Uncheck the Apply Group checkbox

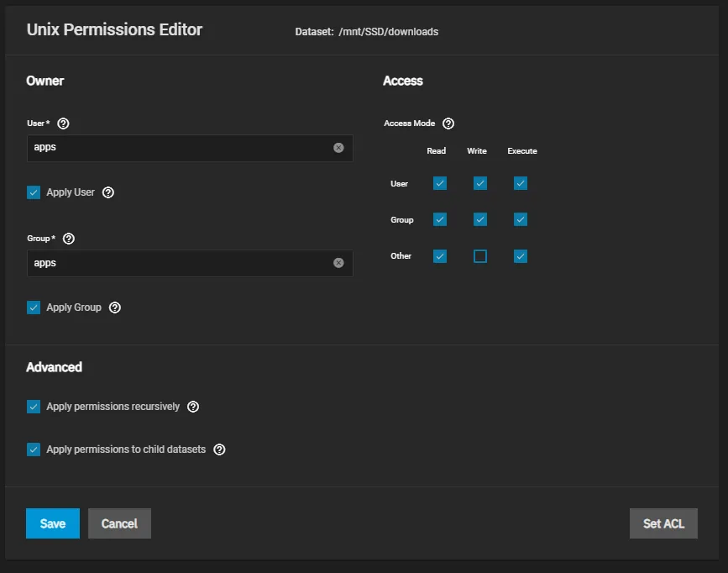pos(34,308)
